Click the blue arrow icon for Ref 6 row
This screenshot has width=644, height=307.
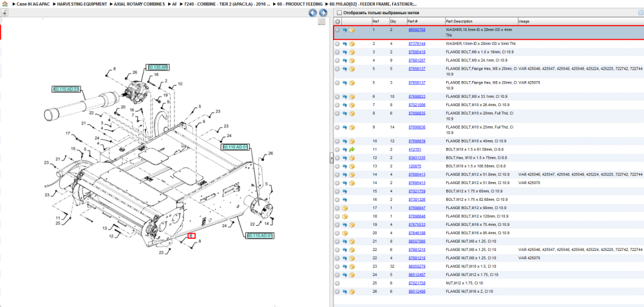(345, 97)
